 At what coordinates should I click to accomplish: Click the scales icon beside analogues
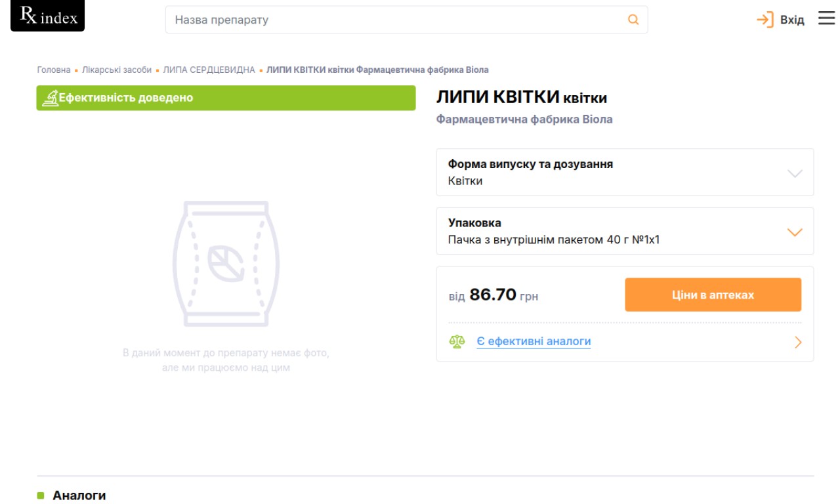coord(457,342)
